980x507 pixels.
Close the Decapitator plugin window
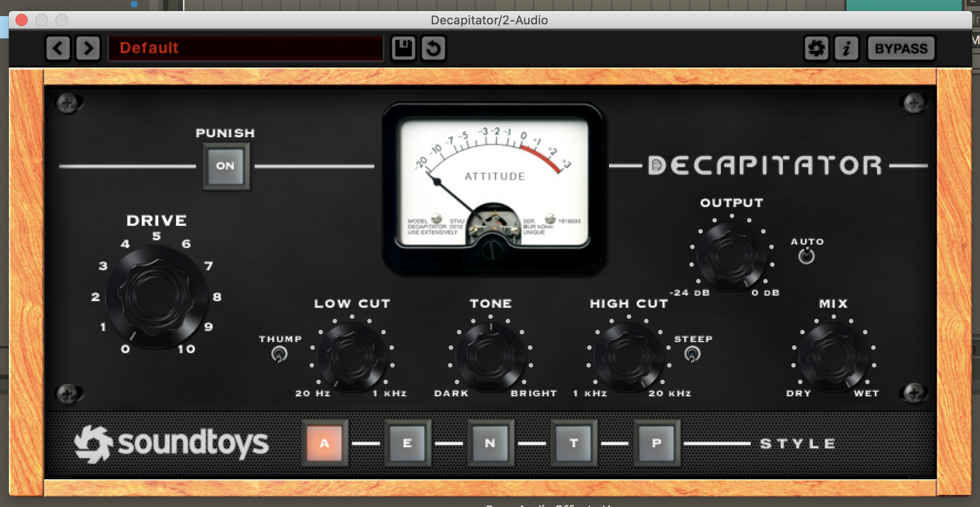tap(22, 20)
